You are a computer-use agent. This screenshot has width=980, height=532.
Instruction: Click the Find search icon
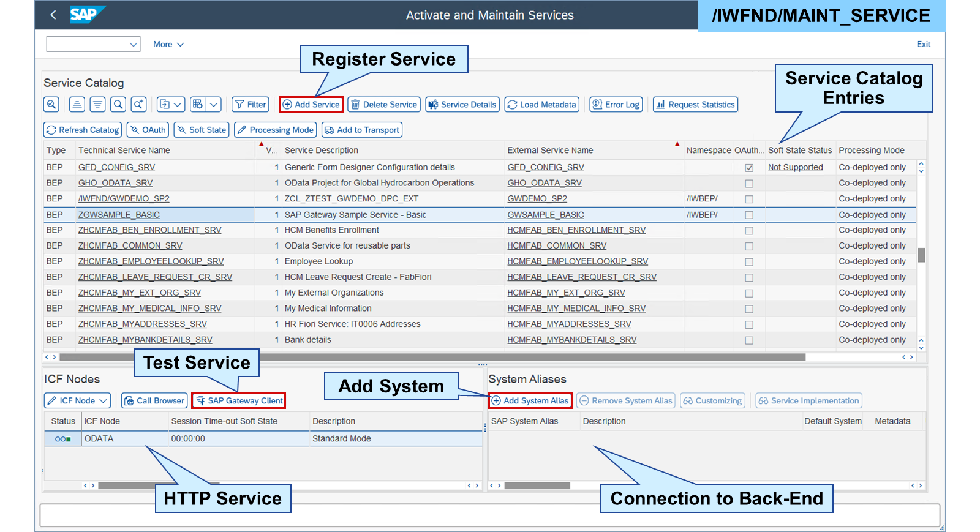(118, 105)
